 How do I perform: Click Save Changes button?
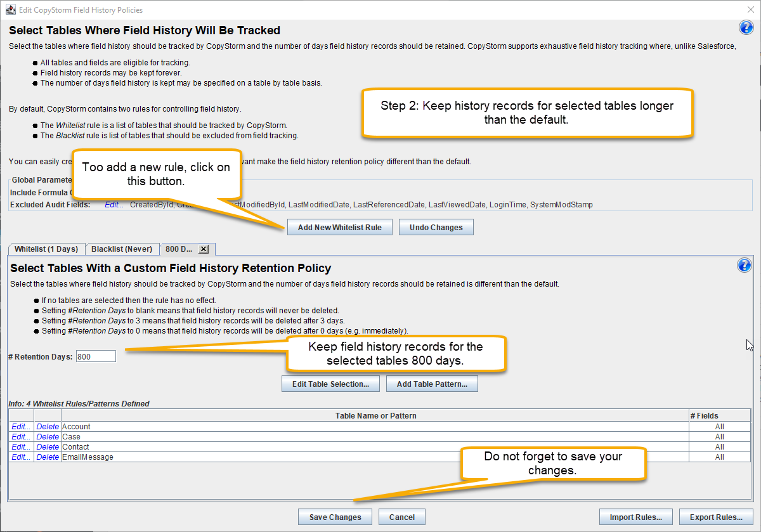tap(335, 517)
